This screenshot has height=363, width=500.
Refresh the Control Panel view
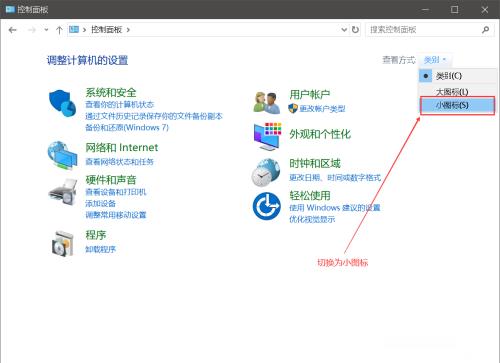coord(355,30)
